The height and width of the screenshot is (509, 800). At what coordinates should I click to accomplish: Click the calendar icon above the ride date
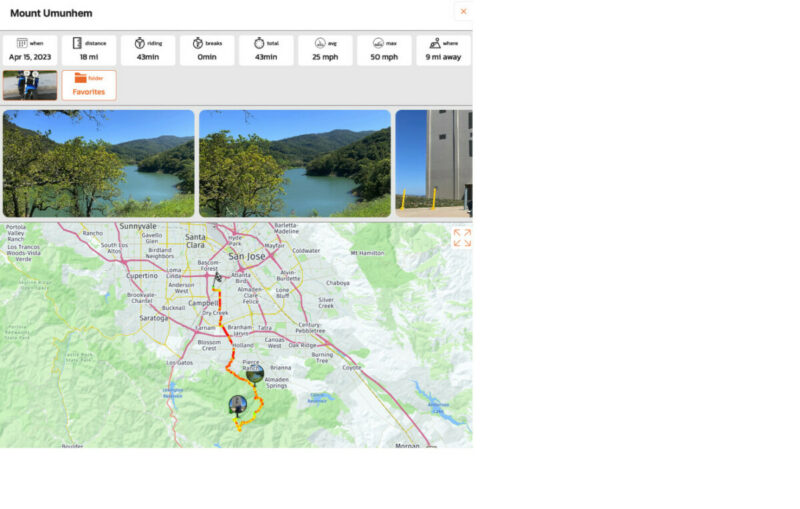point(22,43)
